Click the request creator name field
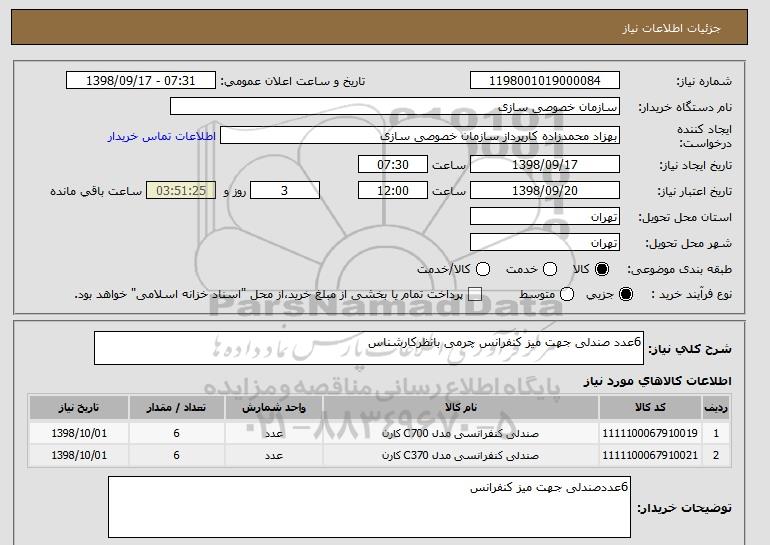Viewport: 770px width, 545px height. (420, 136)
